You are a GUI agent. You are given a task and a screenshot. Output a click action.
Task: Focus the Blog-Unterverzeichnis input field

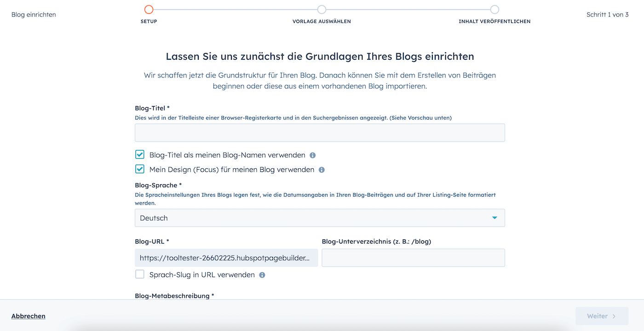pyautogui.click(x=413, y=258)
